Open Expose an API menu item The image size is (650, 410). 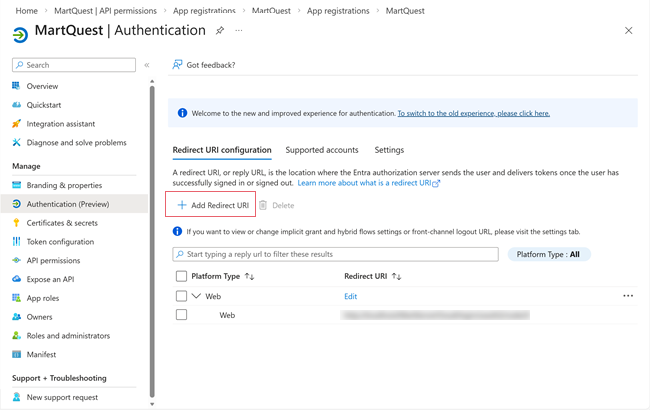pyautogui.click(x=50, y=279)
